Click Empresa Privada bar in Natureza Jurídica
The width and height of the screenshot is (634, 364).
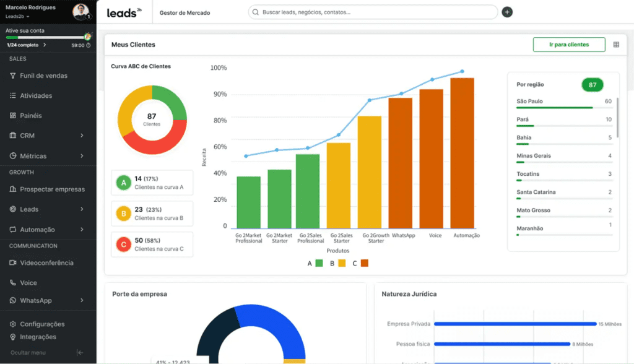point(515,324)
